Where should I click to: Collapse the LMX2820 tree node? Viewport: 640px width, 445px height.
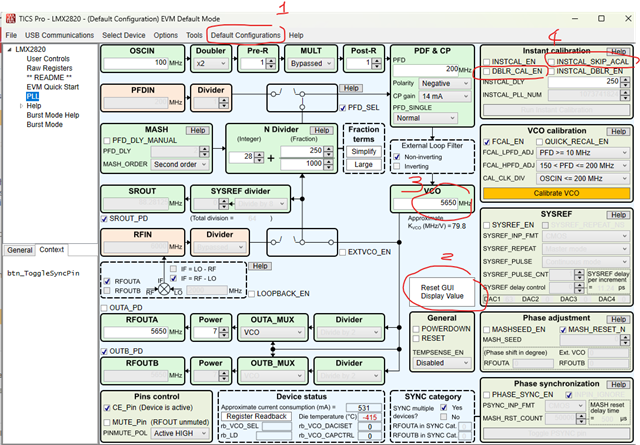pos(9,49)
